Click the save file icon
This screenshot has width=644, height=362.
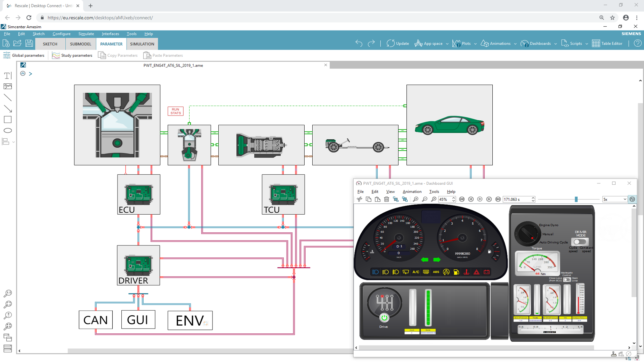click(29, 43)
